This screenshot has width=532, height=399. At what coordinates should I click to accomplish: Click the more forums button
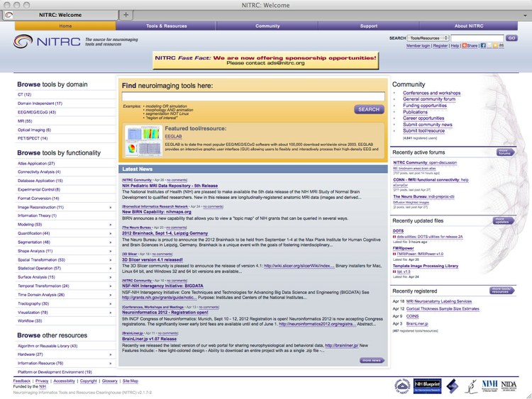505,152
